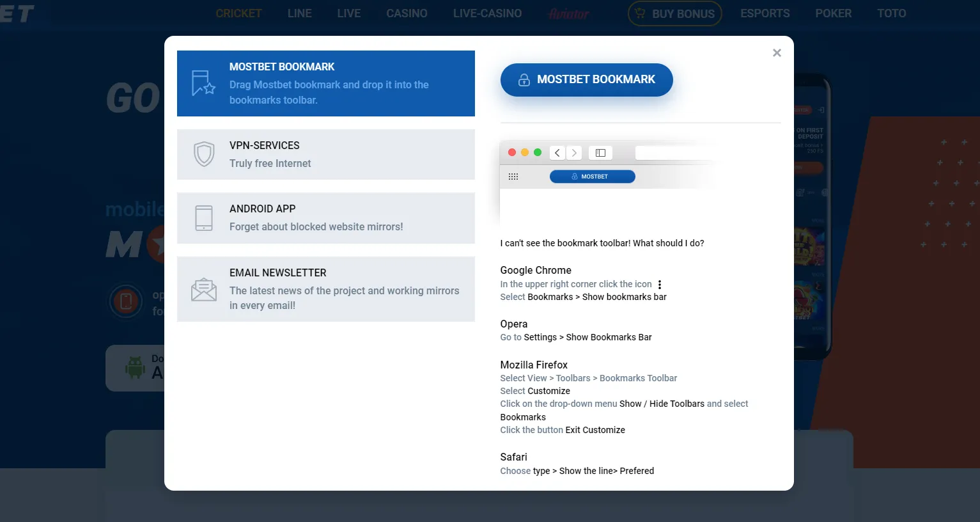Select the Mostbet Bookmark option
The height and width of the screenshot is (522, 980).
[x=326, y=83]
